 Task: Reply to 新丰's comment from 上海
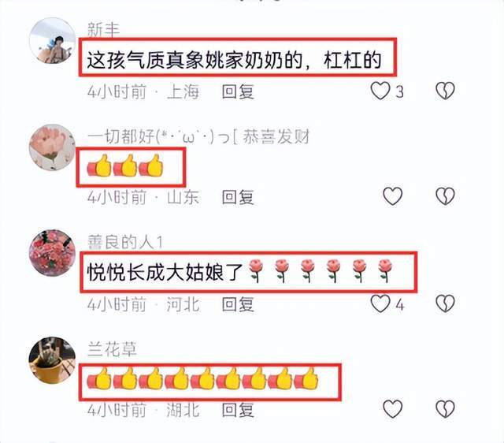click(238, 91)
